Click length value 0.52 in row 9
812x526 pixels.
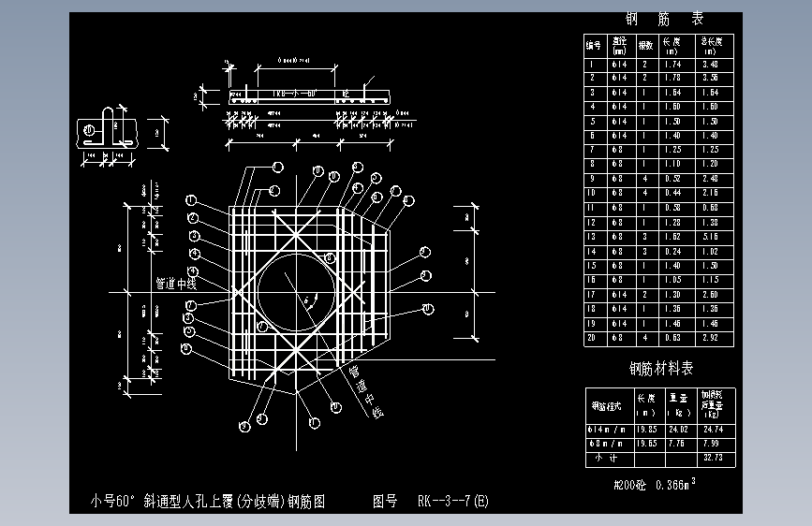point(672,179)
